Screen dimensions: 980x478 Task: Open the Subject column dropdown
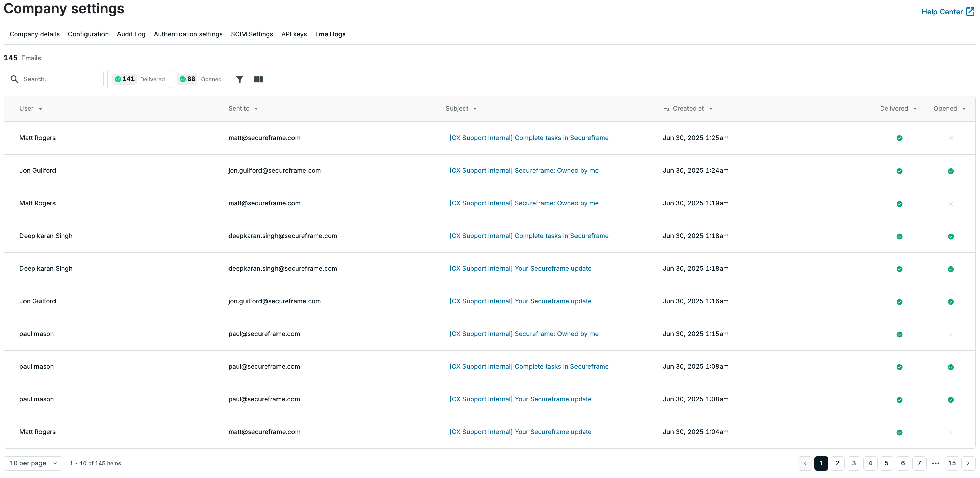click(475, 109)
